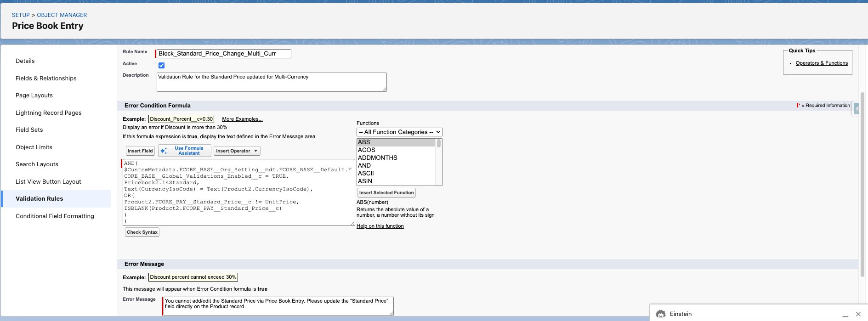Select ASCII in the functions list
The image size is (868, 321).
pos(396,174)
